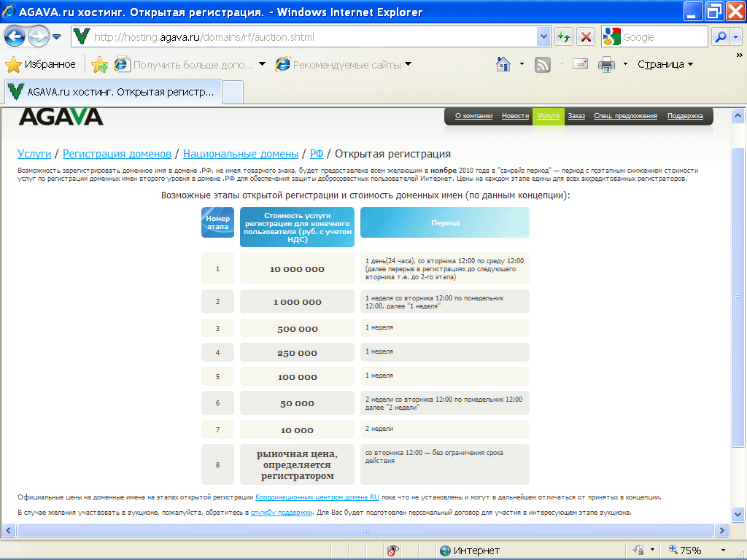Open the Получить больше дополнений link
Image resolution: width=747 pixels, height=560 pixels.
(x=184, y=64)
